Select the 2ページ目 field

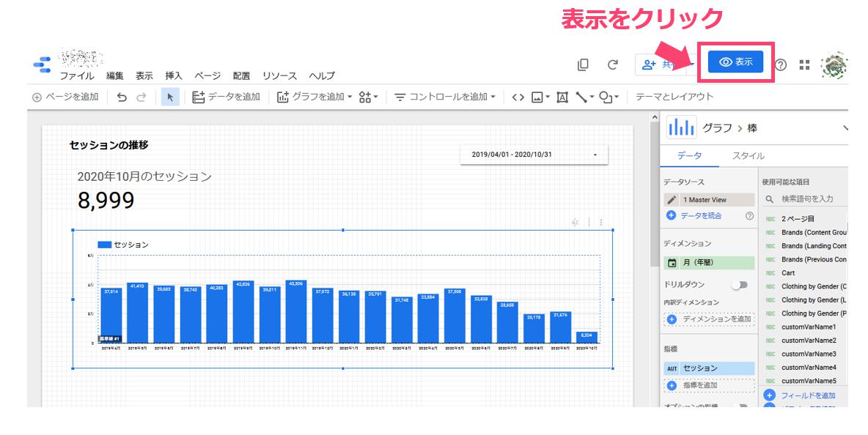point(798,219)
